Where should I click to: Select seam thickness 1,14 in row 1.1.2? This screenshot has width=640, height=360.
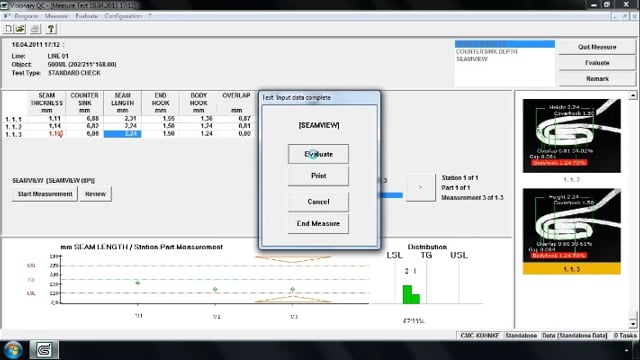55,126
